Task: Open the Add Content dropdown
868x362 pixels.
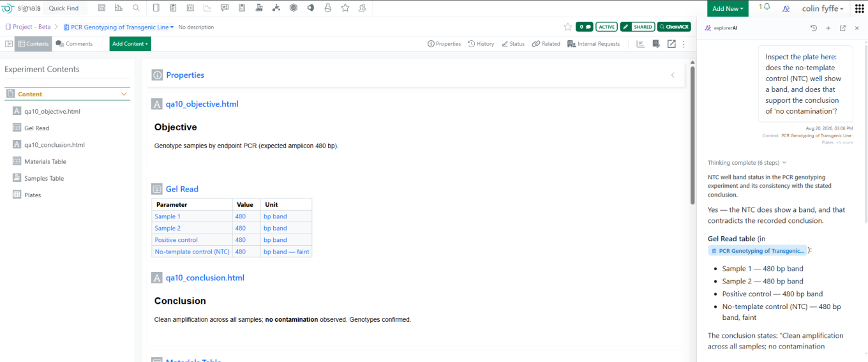Action: click(130, 44)
